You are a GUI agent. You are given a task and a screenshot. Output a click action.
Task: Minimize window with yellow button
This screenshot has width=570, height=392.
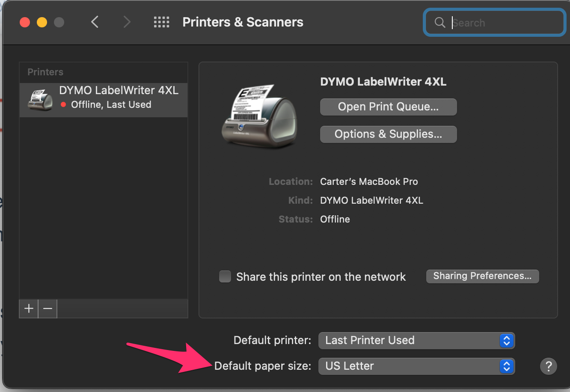42,22
